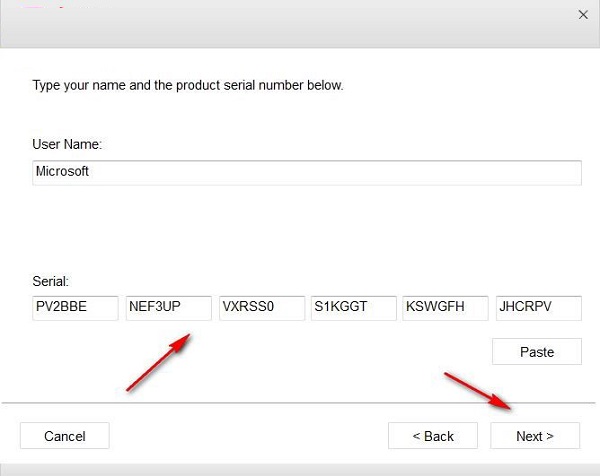
Task: Select the serial box containing S1KGGT
Action: [x=354, y=308]
